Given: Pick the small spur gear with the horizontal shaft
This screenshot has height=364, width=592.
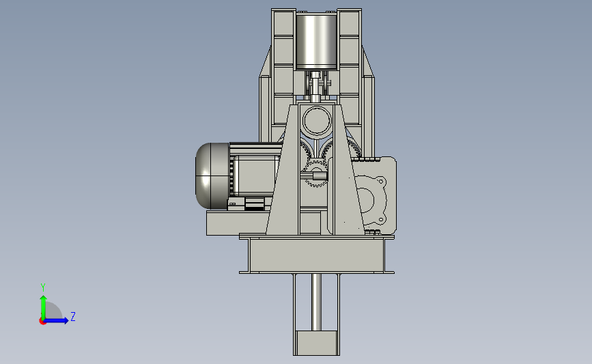Looking at the screenshot, I should pyautogui.click(x=315, y=173).
